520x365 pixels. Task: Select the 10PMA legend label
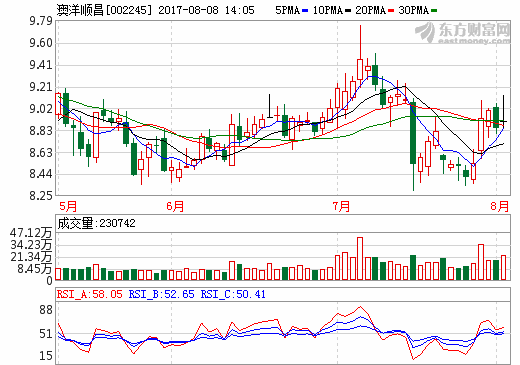[x=328, y=10]
